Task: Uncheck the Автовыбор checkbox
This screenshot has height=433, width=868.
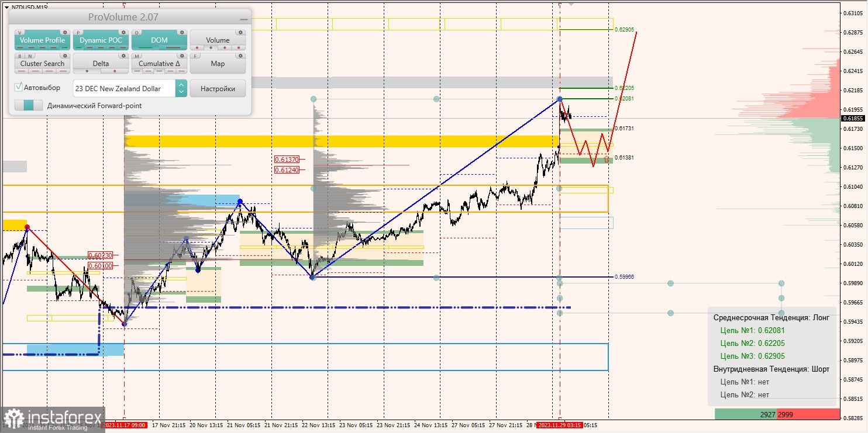Action: point(19,87)
